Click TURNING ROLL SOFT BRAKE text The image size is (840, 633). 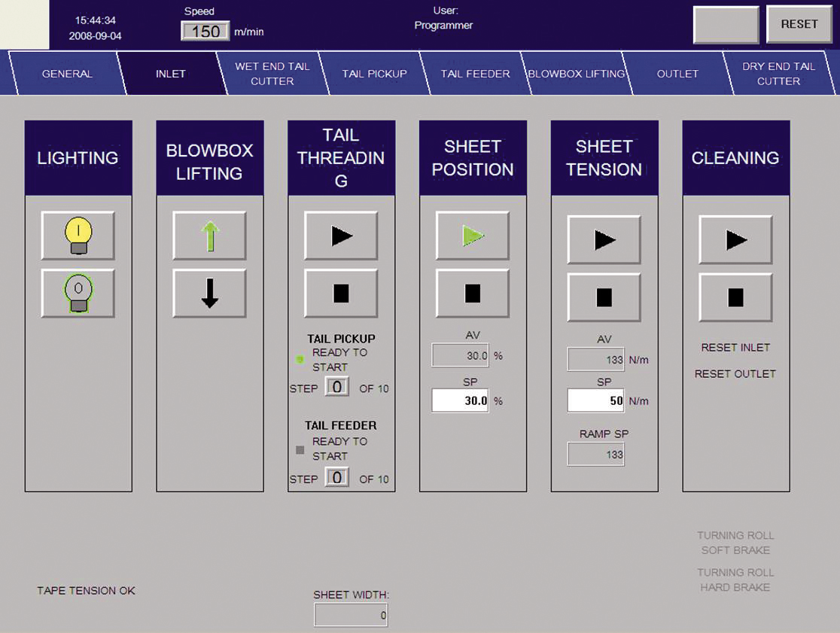click(735, 543)
